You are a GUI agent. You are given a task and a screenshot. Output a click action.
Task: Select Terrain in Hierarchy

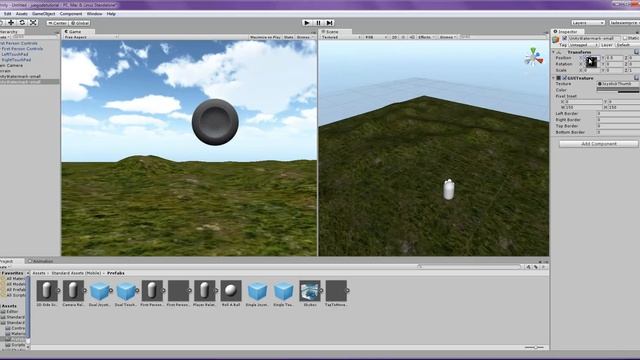point(6,71)
